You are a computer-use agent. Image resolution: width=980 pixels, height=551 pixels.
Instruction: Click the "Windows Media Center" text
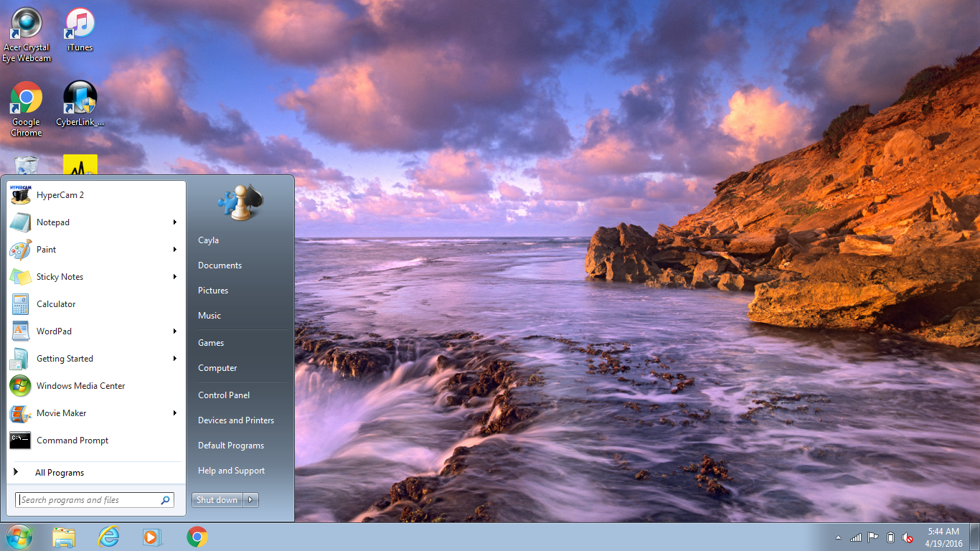(81, 386)
